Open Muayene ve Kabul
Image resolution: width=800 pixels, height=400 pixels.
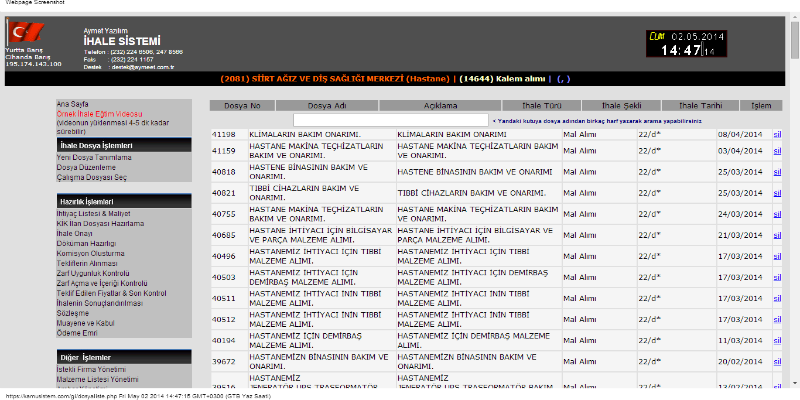coord(85,323)
